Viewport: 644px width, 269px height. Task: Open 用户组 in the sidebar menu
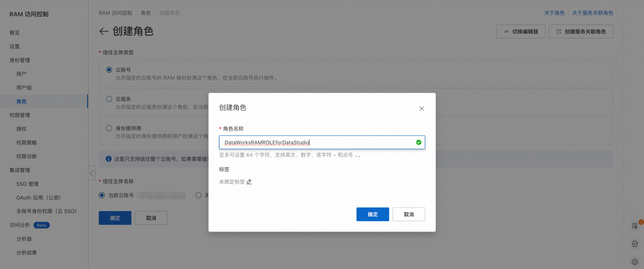[x=24, y=88]
